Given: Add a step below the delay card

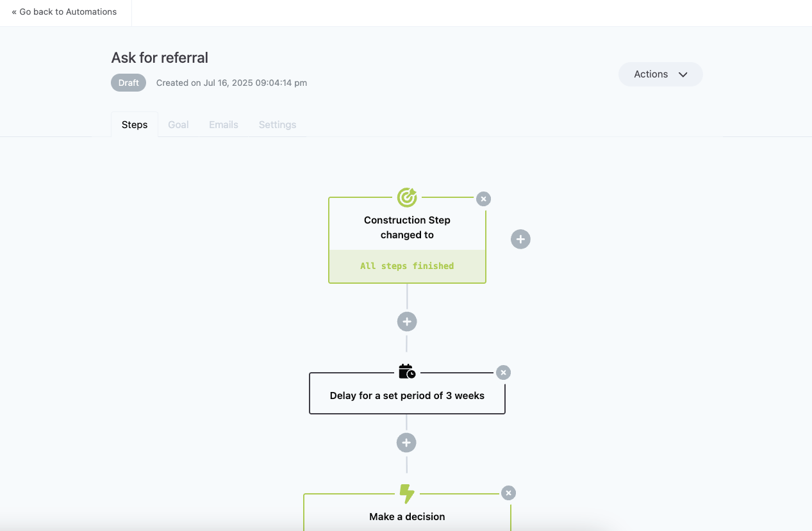Looking at the screenshot, I should (406, 443).
